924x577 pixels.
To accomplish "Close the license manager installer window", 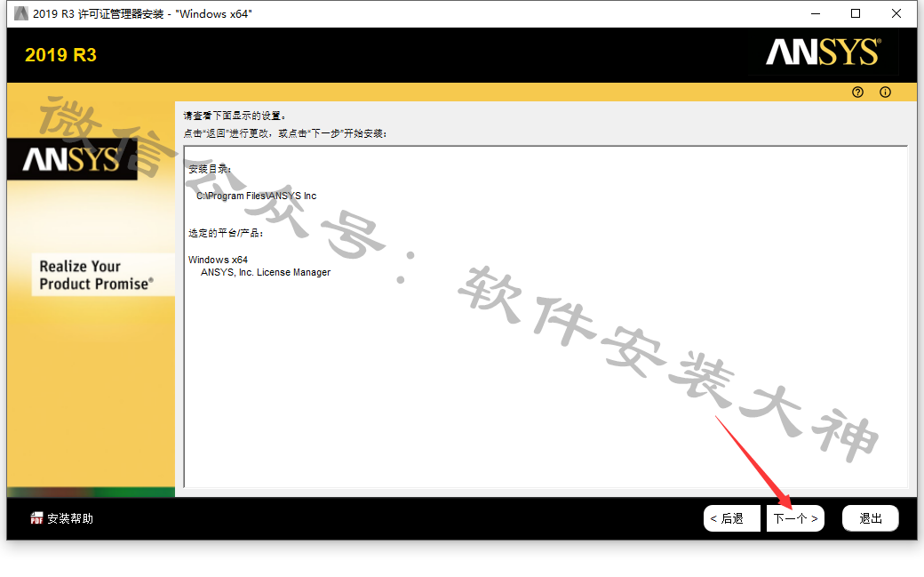I will point(896,13).
